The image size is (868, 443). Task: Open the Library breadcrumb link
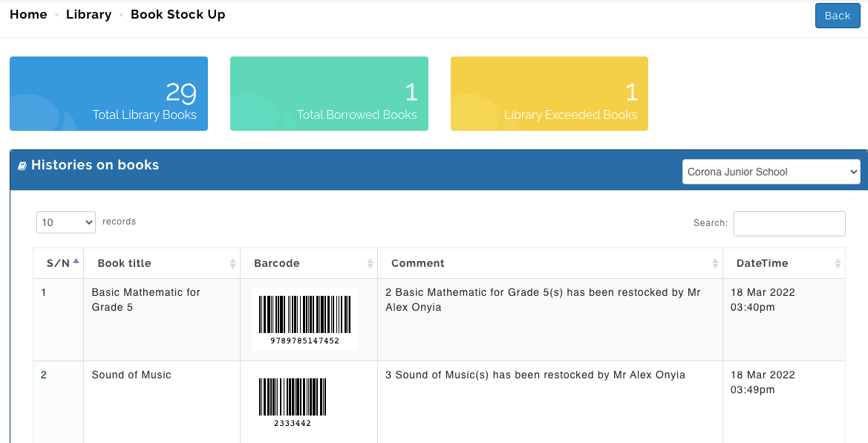coord(88,14)
